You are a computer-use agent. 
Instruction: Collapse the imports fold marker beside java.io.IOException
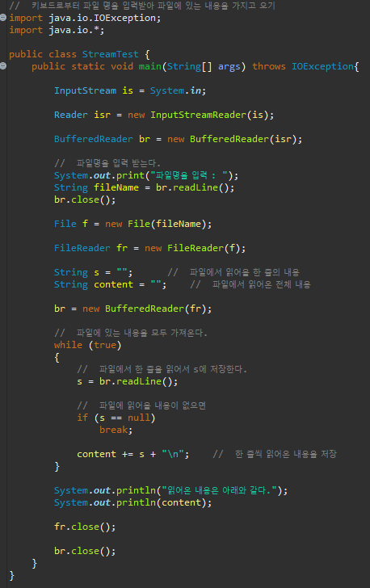click(x=3, y=17)
